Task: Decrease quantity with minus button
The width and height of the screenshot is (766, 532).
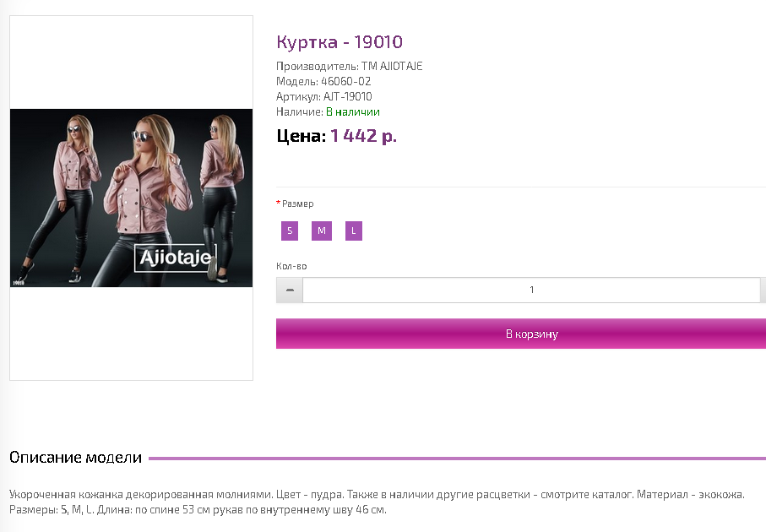Action: click(290, 290)
